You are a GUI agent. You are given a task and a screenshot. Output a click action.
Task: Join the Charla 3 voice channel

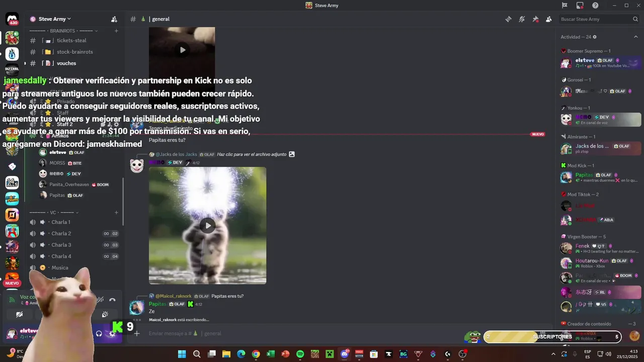[61, 245]
